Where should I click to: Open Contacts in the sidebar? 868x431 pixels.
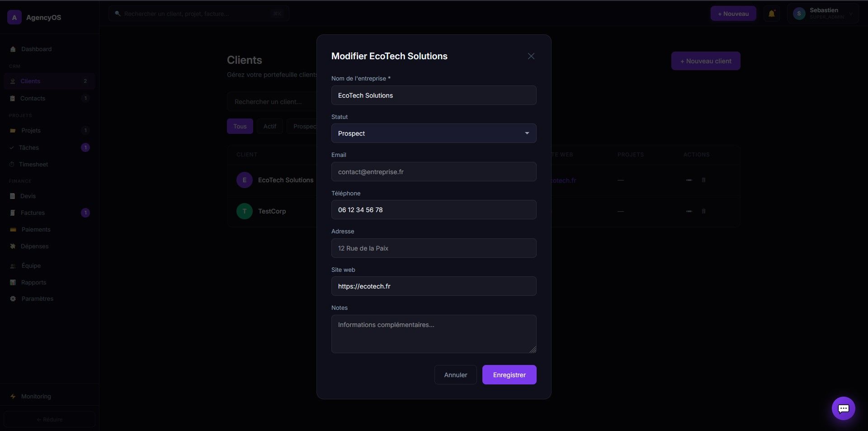[x=50, y=99]
